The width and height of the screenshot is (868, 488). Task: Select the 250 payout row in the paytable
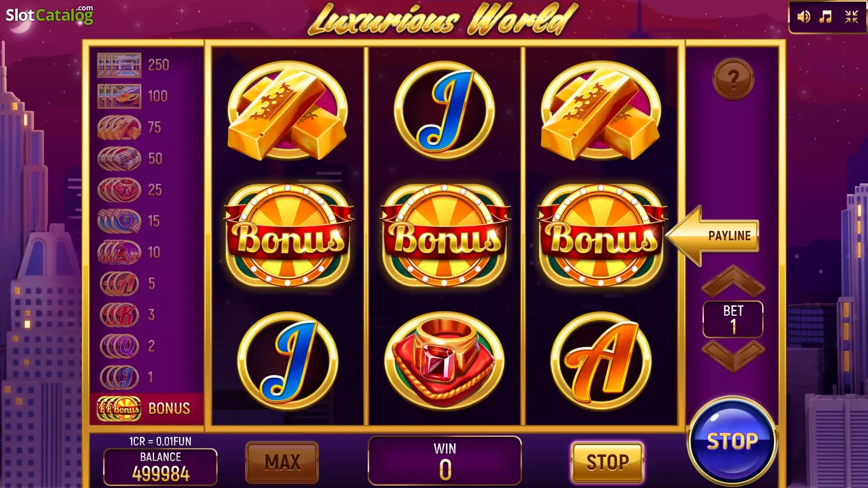pos(146,65)
